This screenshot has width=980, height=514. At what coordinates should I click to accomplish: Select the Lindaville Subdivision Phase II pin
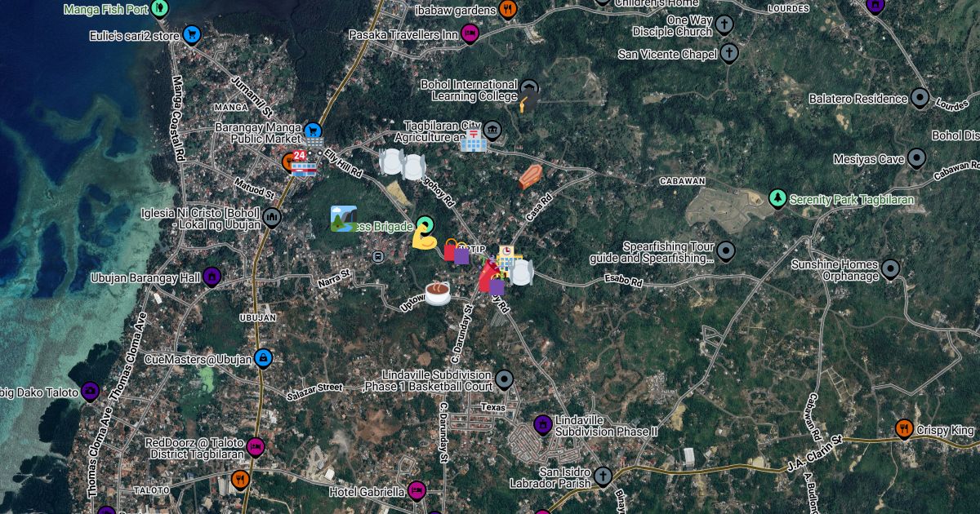(542, 424)
